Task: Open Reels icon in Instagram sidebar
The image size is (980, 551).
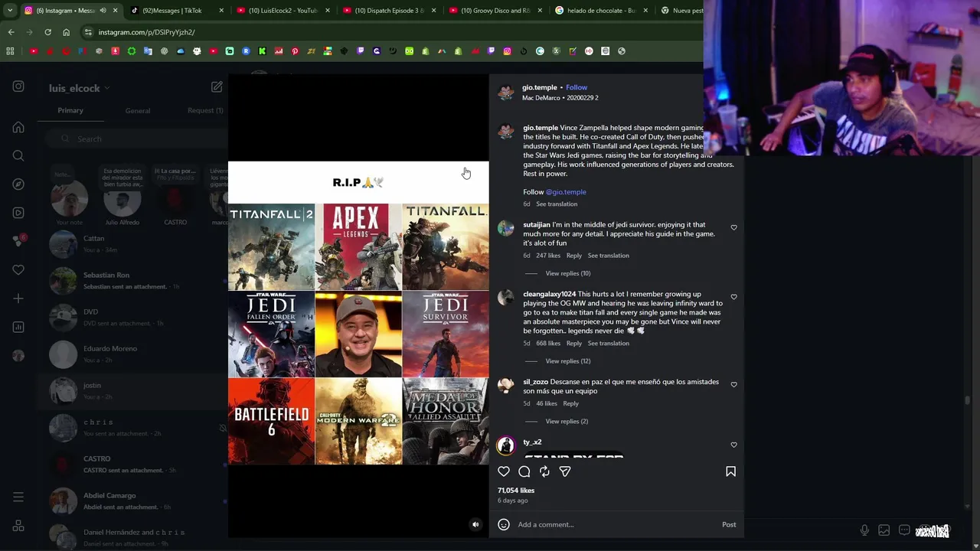Action: [x=18, y=213]
